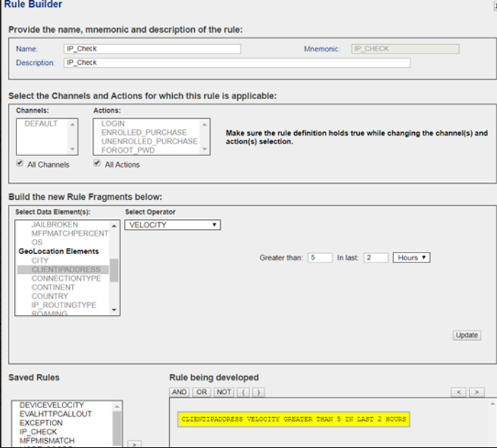Insert a closing parenthesis

[x=258, y=392]
